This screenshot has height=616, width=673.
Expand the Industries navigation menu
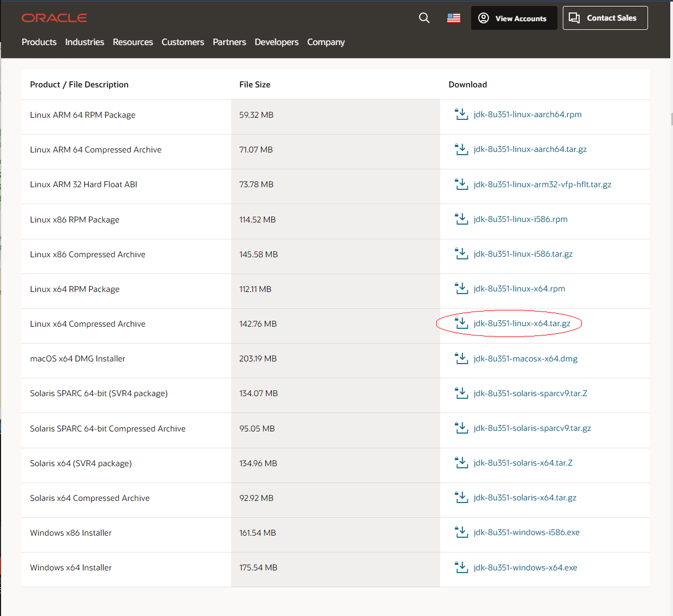click(x=85, y=42)
